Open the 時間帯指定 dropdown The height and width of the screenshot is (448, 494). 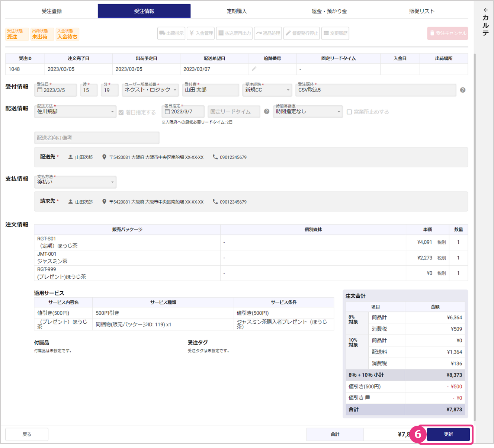(x=308, y=112)
